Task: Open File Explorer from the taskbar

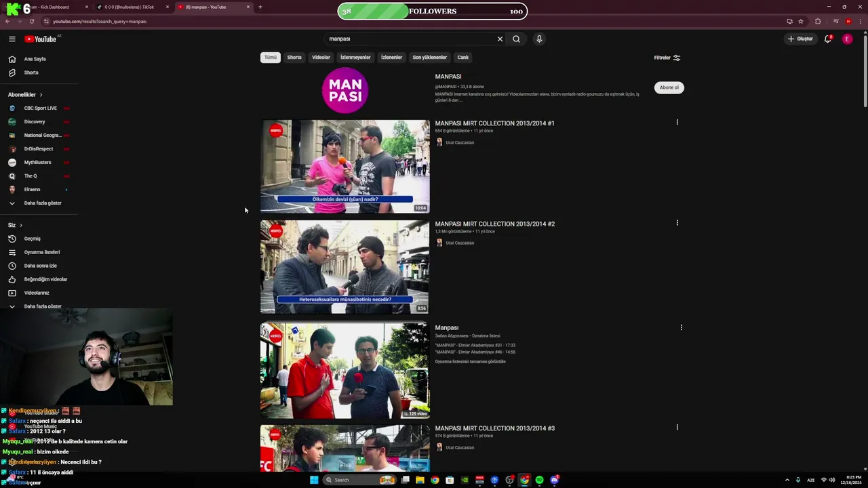Action: 420,480
